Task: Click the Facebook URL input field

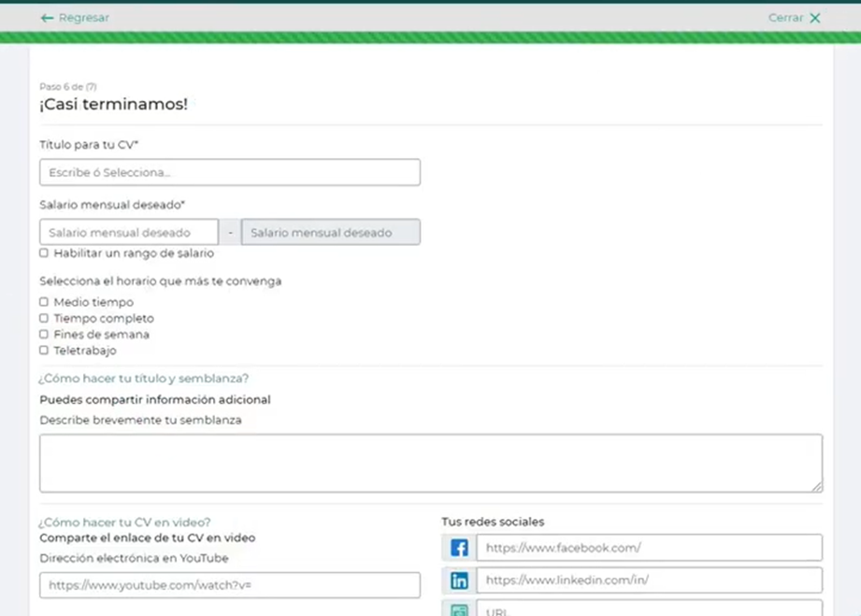Action: (650, 548)
